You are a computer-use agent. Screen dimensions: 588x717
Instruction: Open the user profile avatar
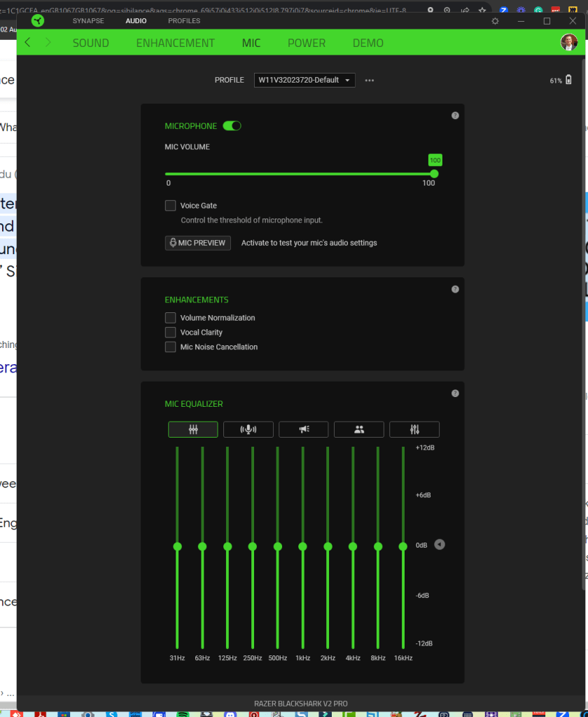(569, 42)
